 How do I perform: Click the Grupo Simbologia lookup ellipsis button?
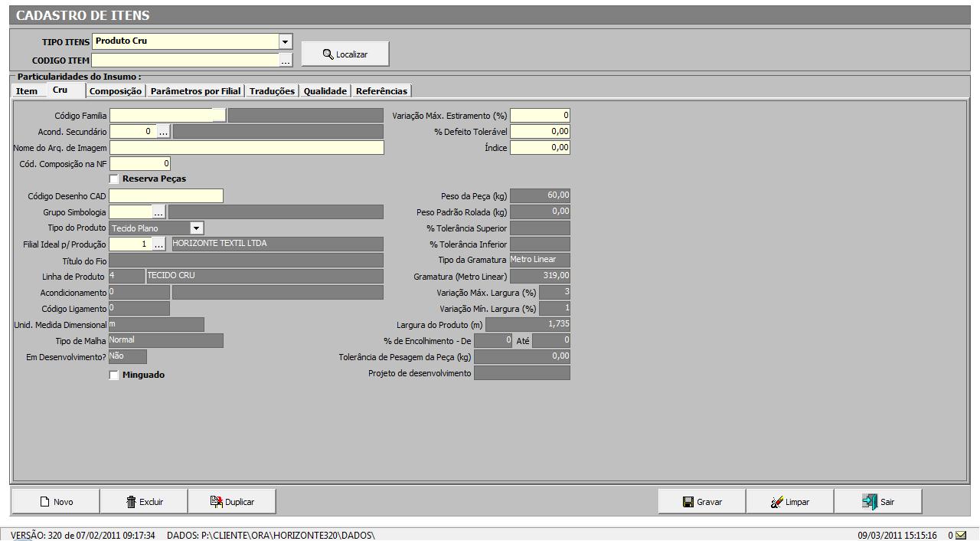coord(159,212)
